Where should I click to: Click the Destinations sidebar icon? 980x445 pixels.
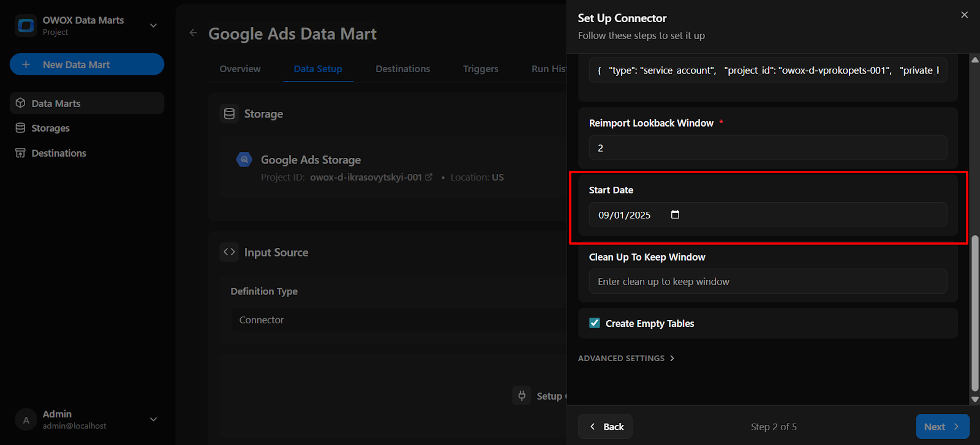(20, 153)
